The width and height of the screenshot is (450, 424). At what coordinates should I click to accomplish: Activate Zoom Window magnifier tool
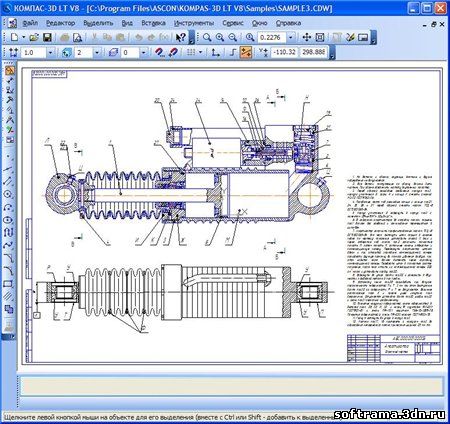(207, 37)
